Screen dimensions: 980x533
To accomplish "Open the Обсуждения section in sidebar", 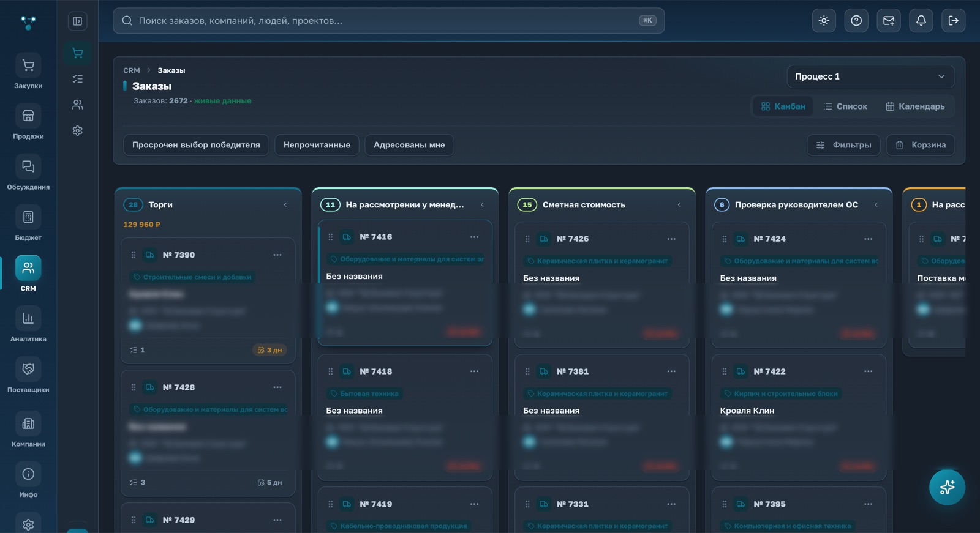I will point(28,173).
